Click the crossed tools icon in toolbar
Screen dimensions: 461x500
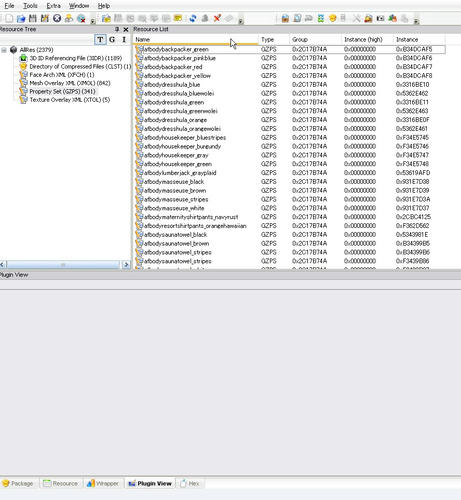coord(356,18)
